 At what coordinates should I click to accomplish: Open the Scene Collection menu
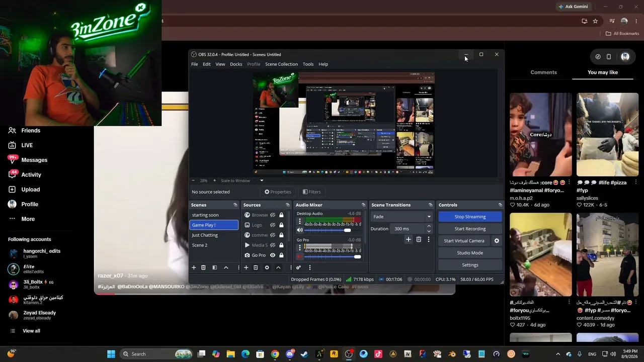281,64
